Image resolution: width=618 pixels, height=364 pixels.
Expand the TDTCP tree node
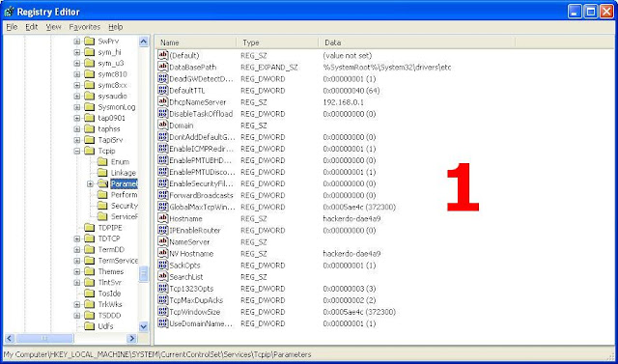[77, 238]
